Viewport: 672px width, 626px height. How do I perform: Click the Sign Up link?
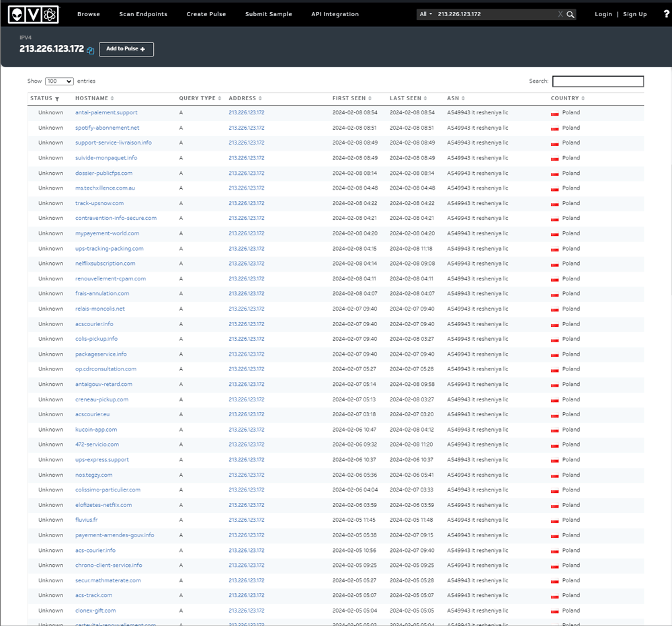[x=635, y=14]
